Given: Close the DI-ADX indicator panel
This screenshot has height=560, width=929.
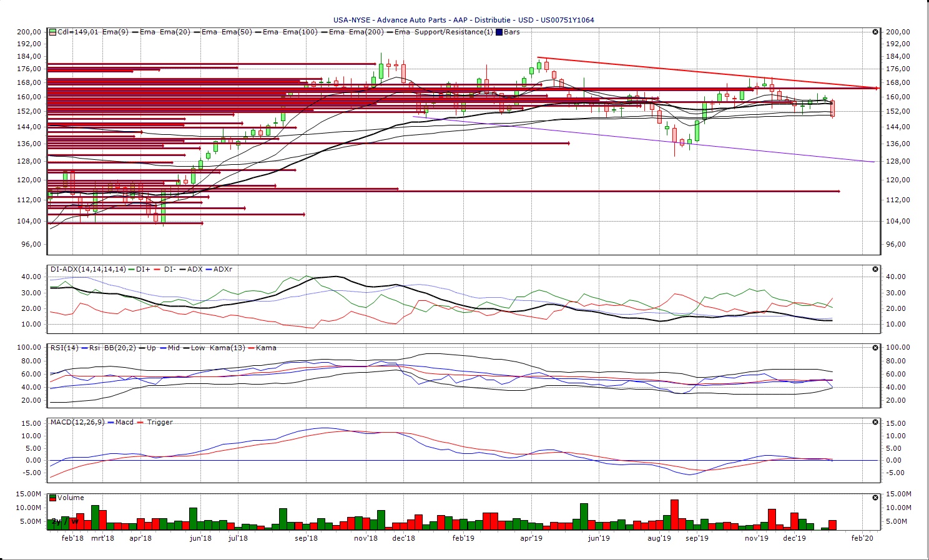Looking at the screenshot, I should coord(875,269).
